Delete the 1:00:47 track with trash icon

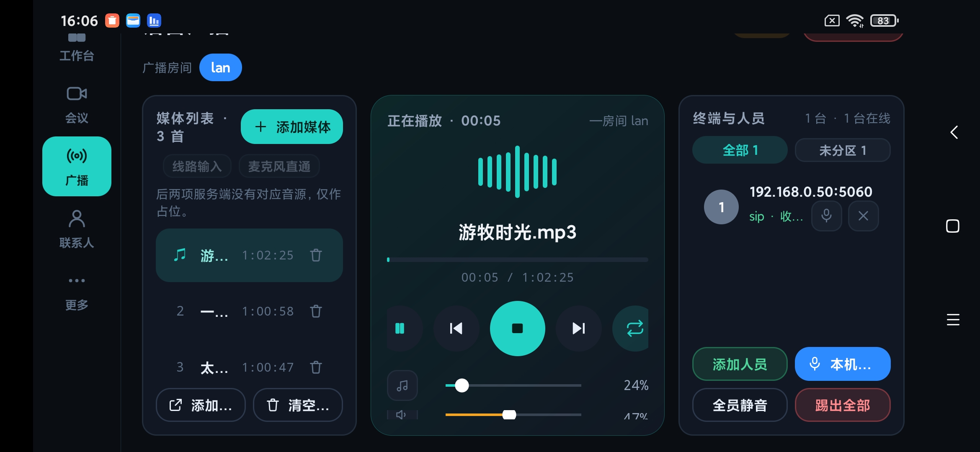click(x=316, y=367)
